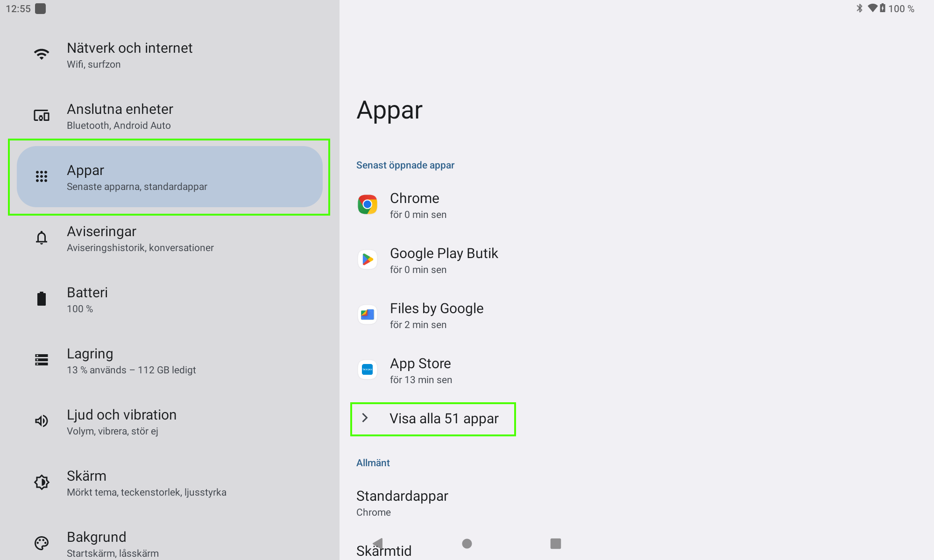Tap the App Store icon
The image size is (934, 560).
368,370
